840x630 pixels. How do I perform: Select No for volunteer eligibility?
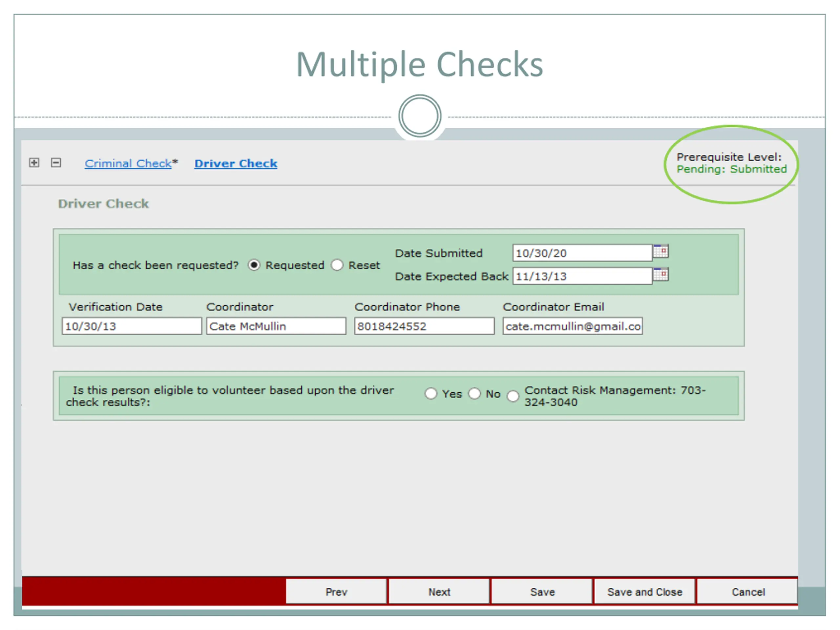pyautogui.click(x=474, y=393)
